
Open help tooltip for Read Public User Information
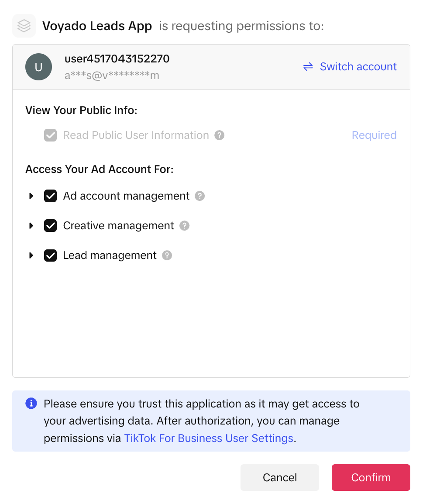[x=220, y=135]
